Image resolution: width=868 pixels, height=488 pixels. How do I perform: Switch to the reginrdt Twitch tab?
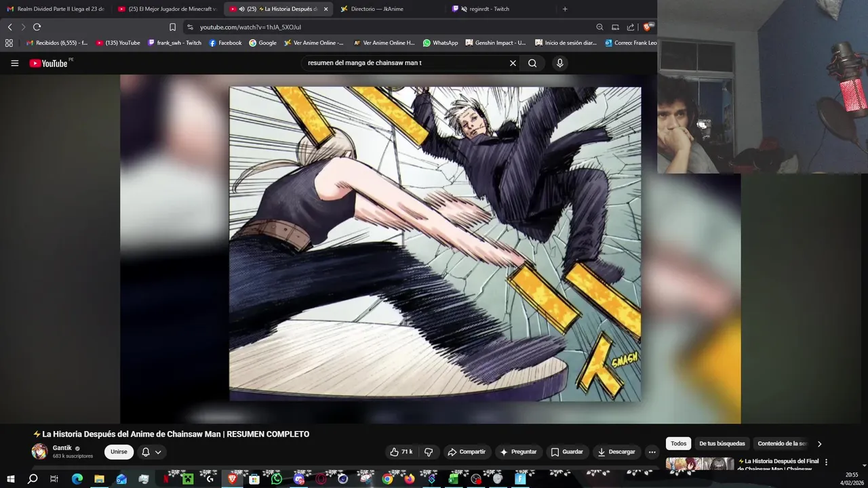500,9
